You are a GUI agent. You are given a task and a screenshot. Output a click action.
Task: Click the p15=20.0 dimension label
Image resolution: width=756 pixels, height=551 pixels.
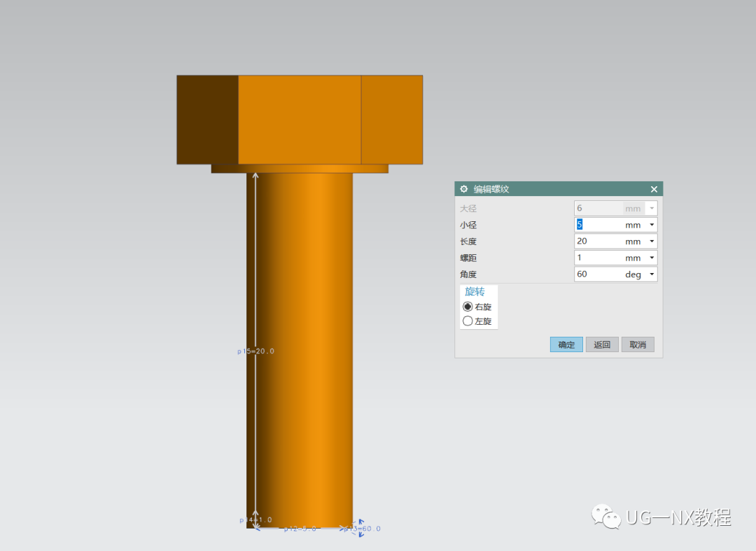255,351
